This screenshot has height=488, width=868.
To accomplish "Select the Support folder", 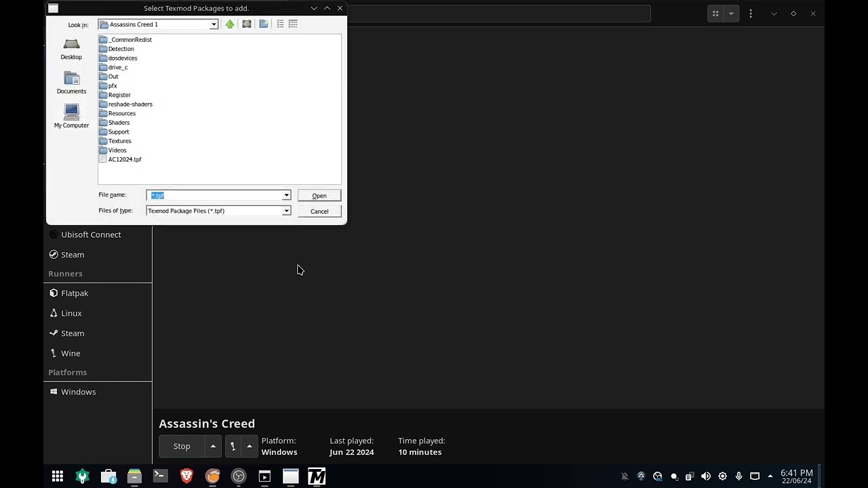I will tap(114, 132).
